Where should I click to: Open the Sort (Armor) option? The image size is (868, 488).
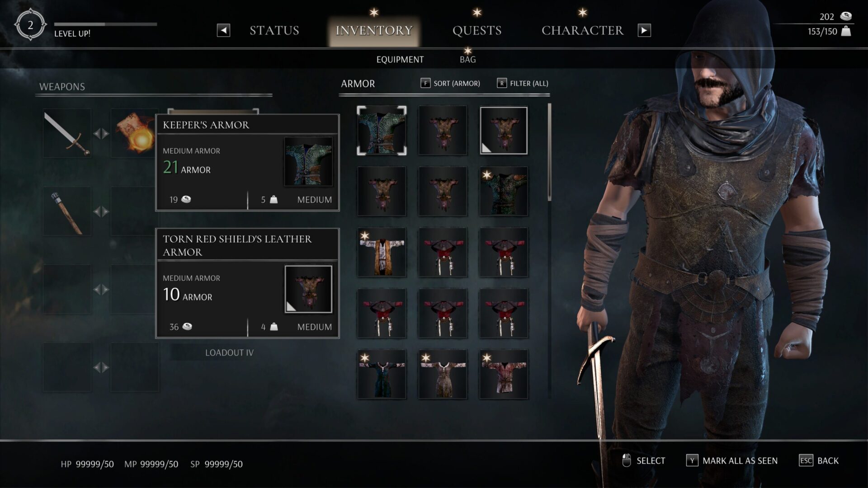450,83
